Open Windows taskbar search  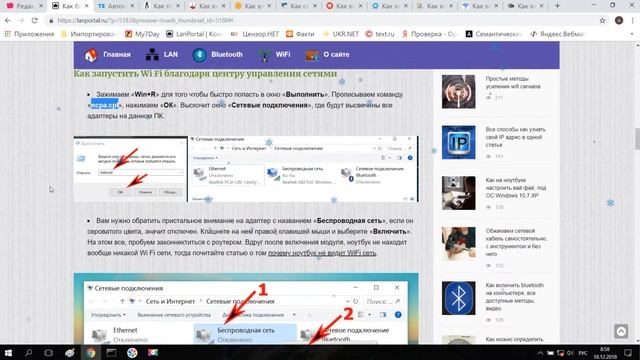point(29,353)
